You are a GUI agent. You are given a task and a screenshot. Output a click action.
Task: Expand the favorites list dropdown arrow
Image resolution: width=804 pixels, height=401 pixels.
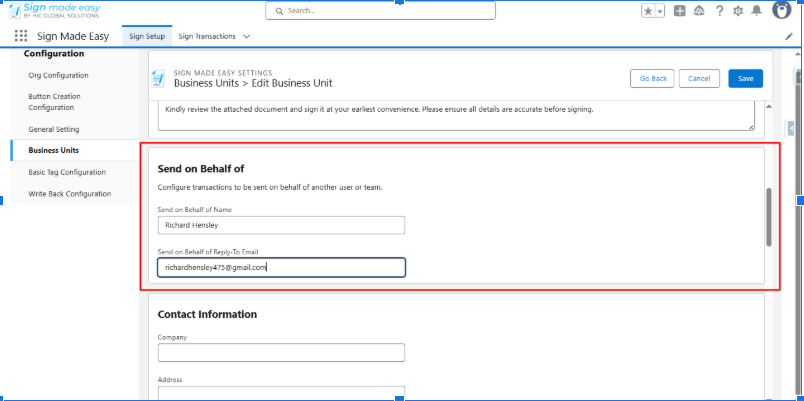pyautogui.click(x=660, y=11)
